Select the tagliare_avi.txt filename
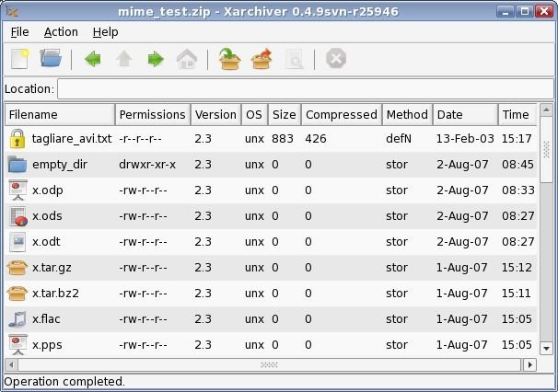Screen dimensions: 558x392 coord(72,139)
